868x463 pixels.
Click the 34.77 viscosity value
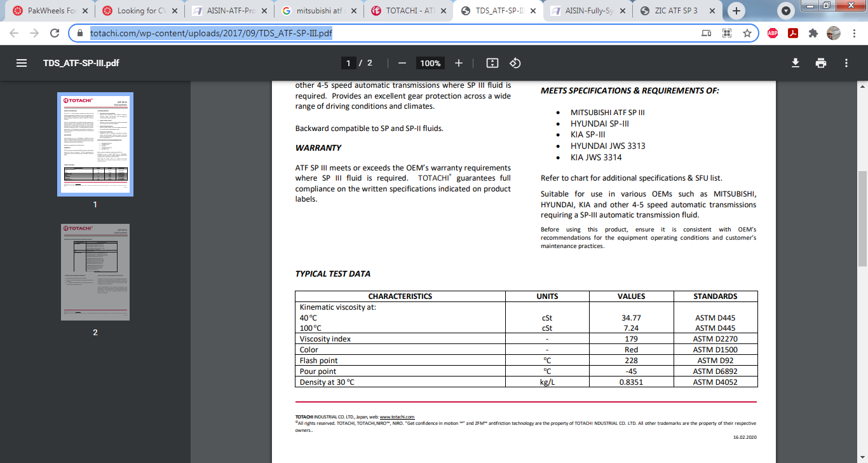click(631, 317)
